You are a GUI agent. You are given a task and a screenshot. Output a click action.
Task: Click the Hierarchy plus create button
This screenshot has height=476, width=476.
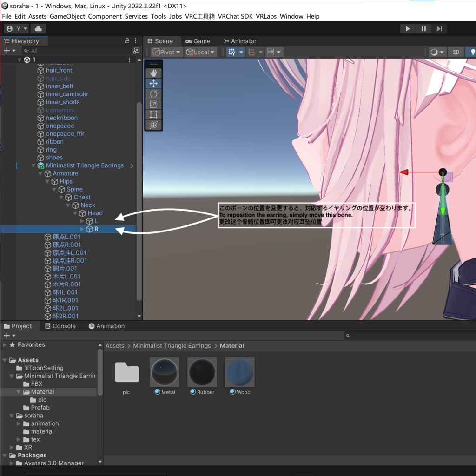(x=9, y=51)
